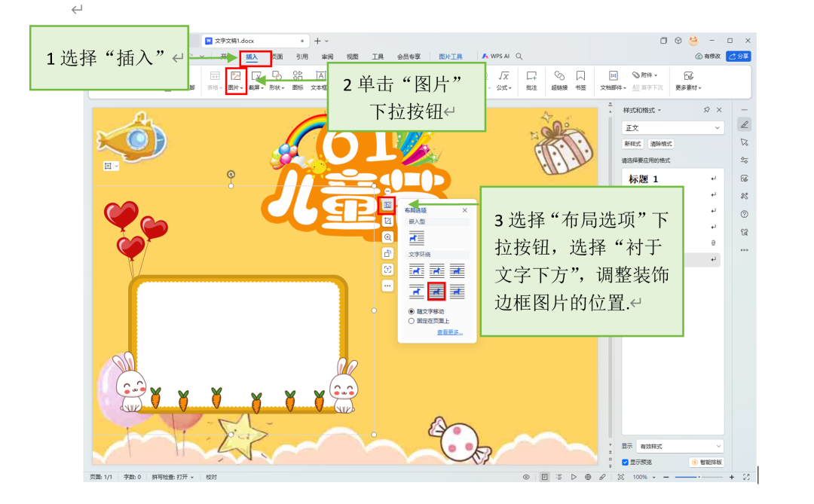The width and height of the screenshot is (814, 504).
Task: Click the 形状 shapes icon
Action: click(x=277, y=76)
